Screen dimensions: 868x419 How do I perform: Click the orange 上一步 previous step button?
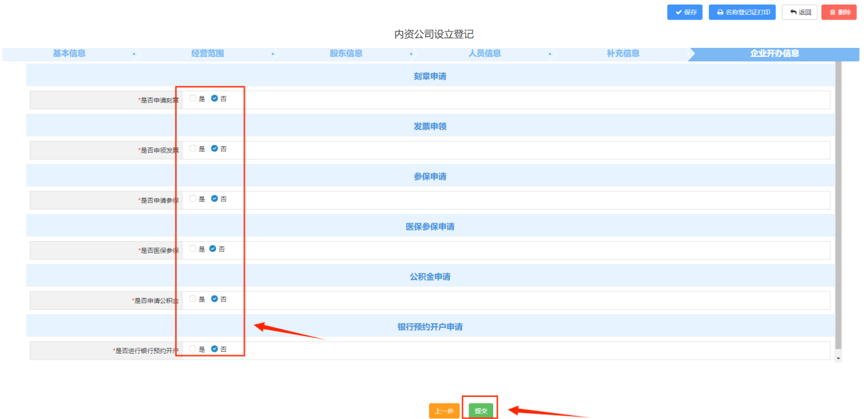click(443, 411)
